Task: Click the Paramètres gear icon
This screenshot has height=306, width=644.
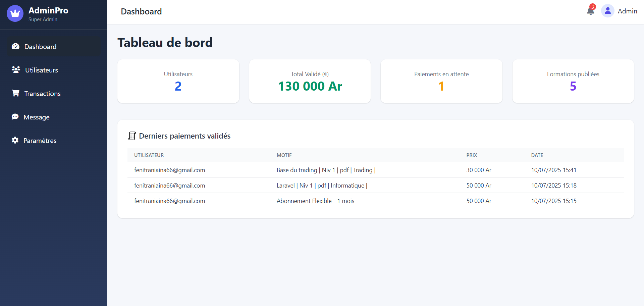Action: click(15, 140)
